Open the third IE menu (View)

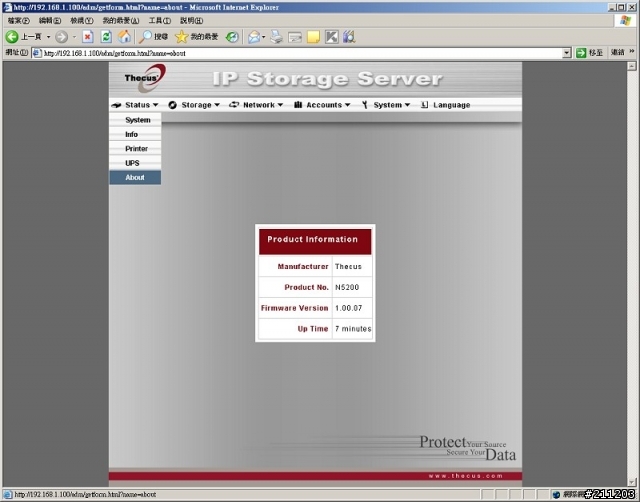[81, 20]
